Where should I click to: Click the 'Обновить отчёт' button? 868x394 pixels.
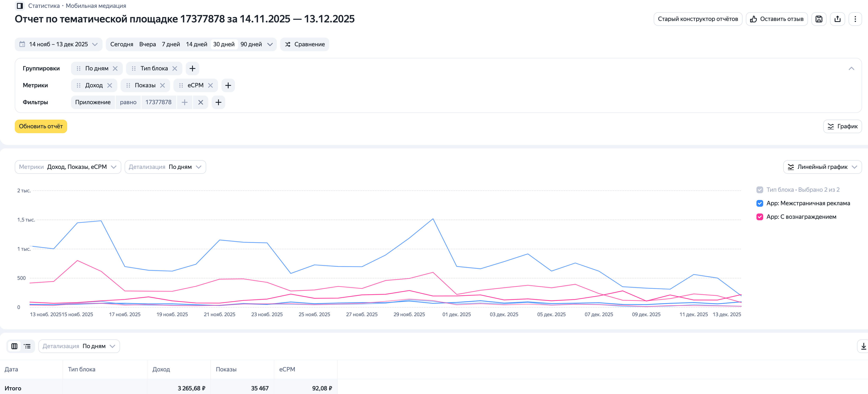(41, 126)
